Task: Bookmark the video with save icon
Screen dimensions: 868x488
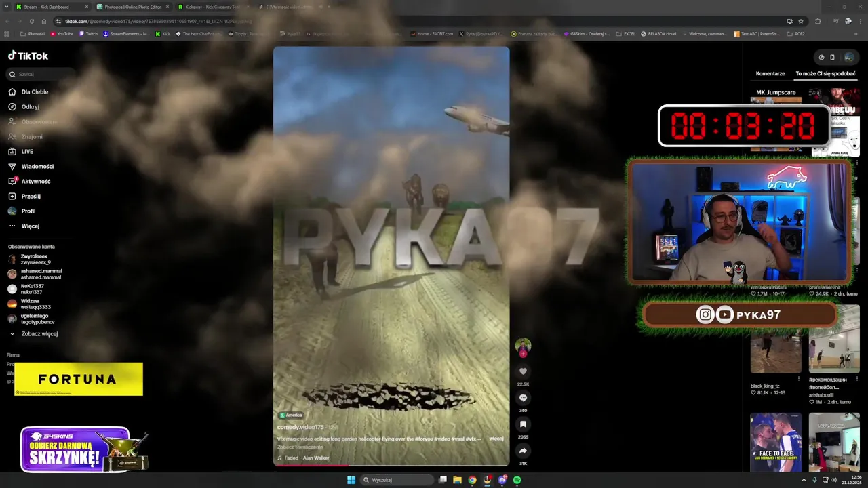Action: (x=523, y=424)
